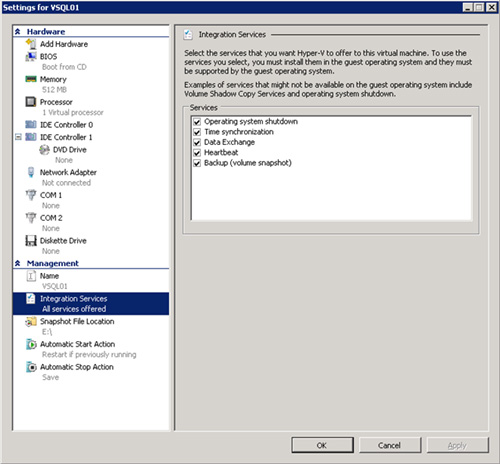Click the Add Hardware icon
Image resolution: width=500 pixels, height=464 pixels.
coord(31,44)
